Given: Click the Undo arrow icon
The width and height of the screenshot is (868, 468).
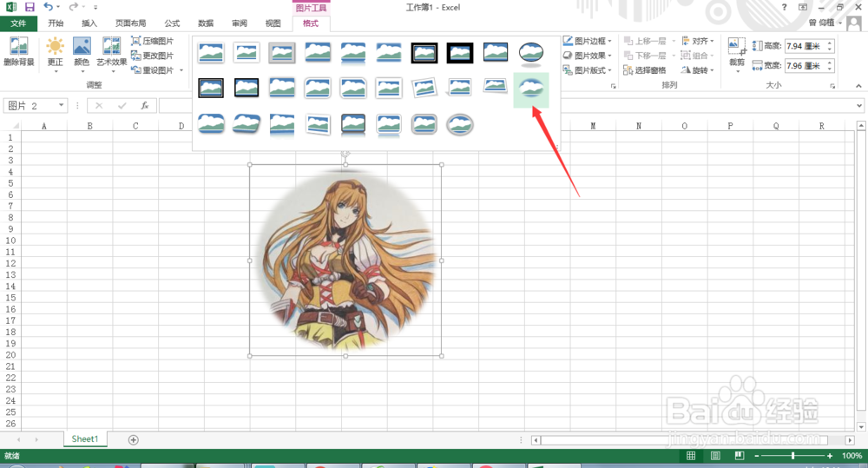Looking at the screenshot, I should click(48, 7).
